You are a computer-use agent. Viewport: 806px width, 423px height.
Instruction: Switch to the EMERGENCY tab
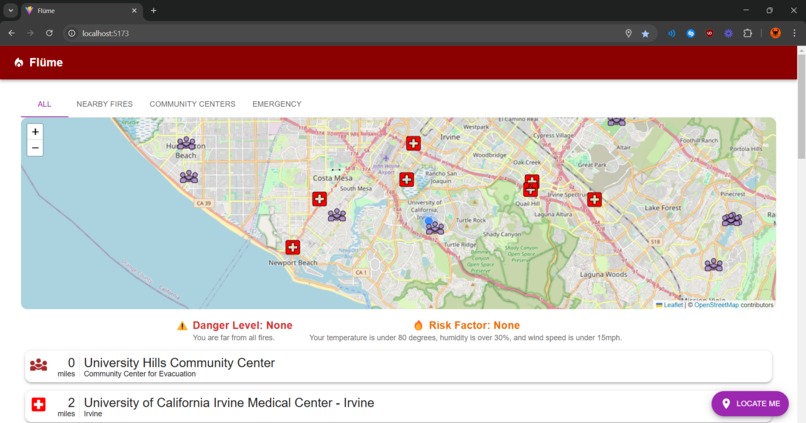click(277, 104)
